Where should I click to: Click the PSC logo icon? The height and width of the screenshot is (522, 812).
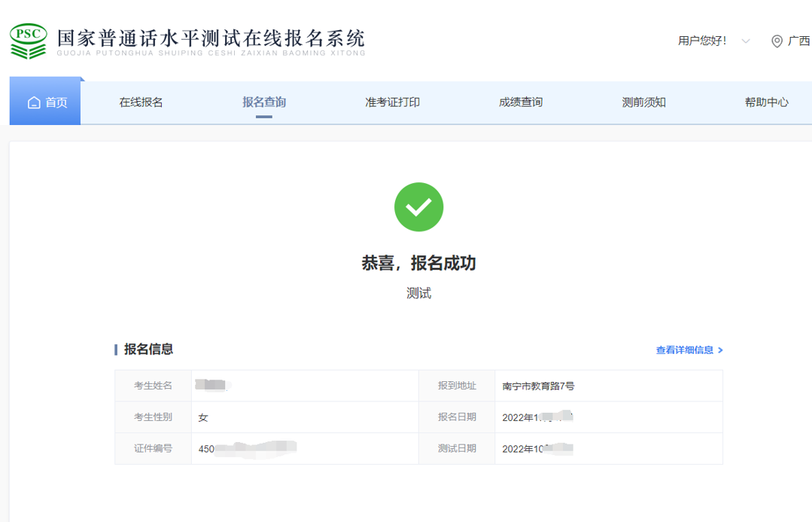coord(29,41)
